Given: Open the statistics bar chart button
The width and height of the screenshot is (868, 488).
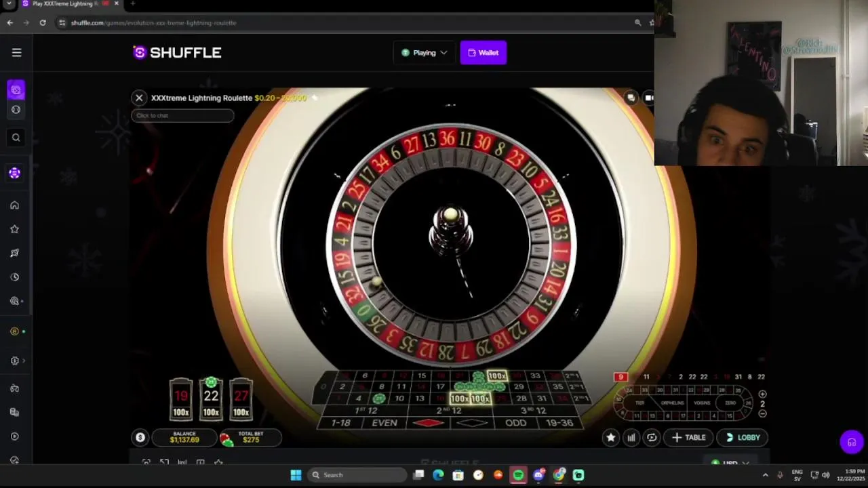Looking at the screenshot, I should tap(631, 438).
